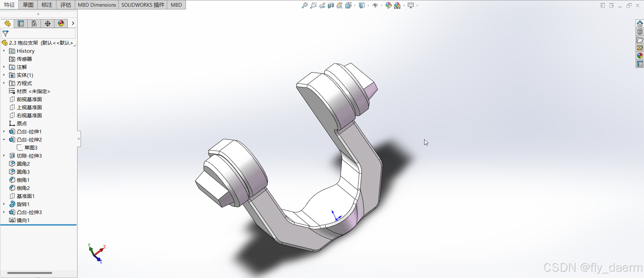Expand the 凸台-拉伸1 feature

click(4, 131)
